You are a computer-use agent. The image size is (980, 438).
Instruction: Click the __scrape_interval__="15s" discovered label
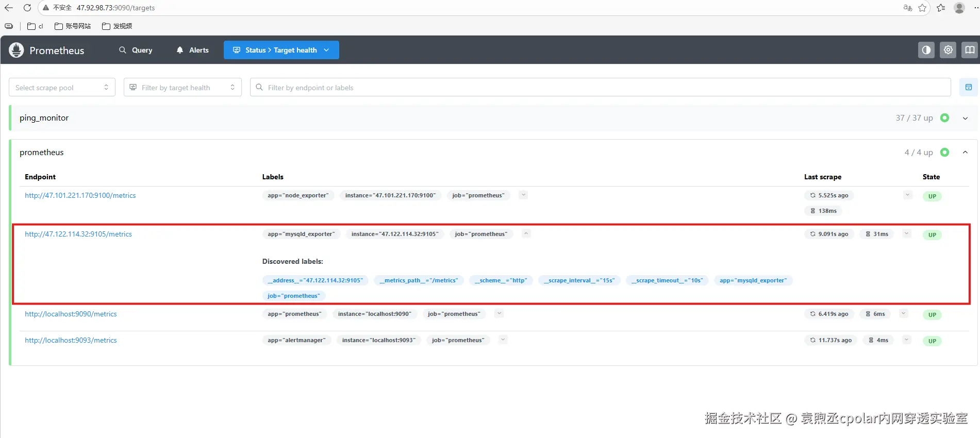pos(579,280)
